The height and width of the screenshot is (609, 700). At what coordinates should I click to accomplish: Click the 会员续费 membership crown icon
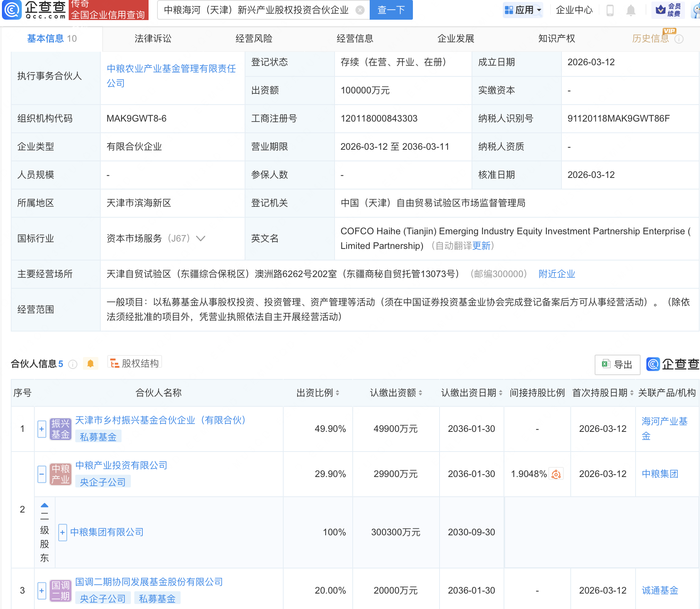(661, 10)
